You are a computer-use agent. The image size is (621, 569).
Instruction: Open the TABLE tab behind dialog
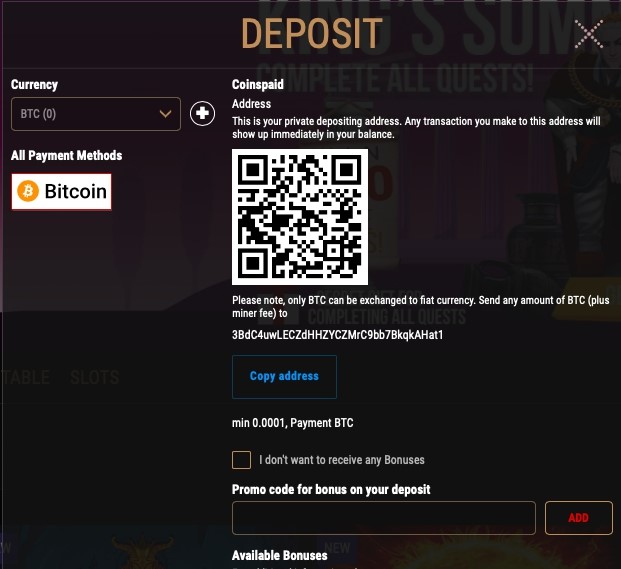pos(26,377)
